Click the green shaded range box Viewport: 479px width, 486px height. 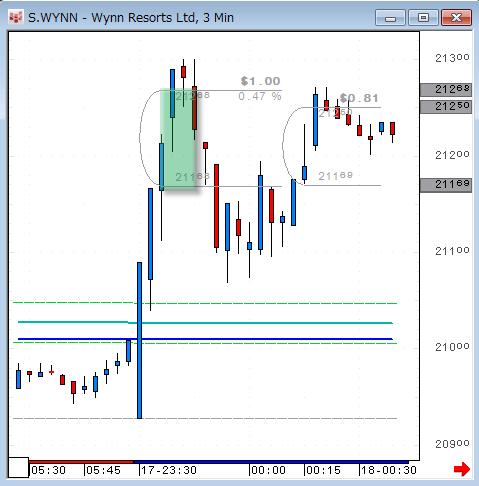coord(178,140)
